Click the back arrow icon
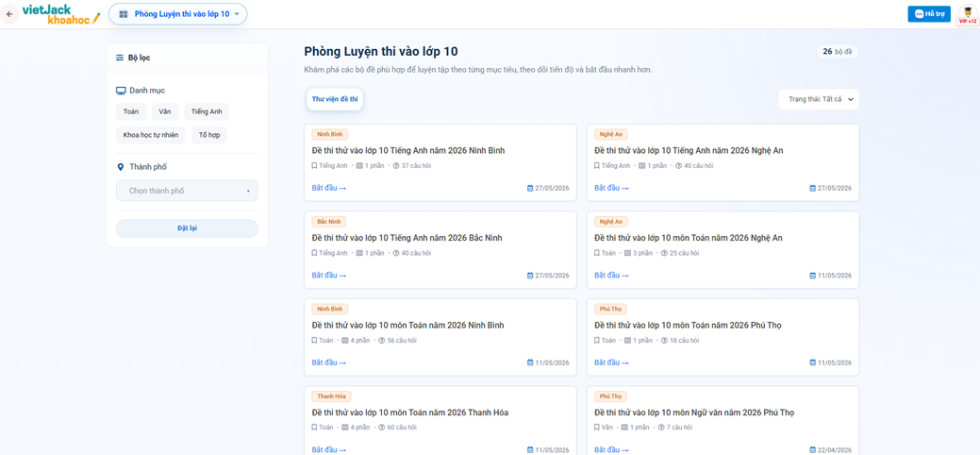This screenshot has width=980, height=455. pos(9,14)
